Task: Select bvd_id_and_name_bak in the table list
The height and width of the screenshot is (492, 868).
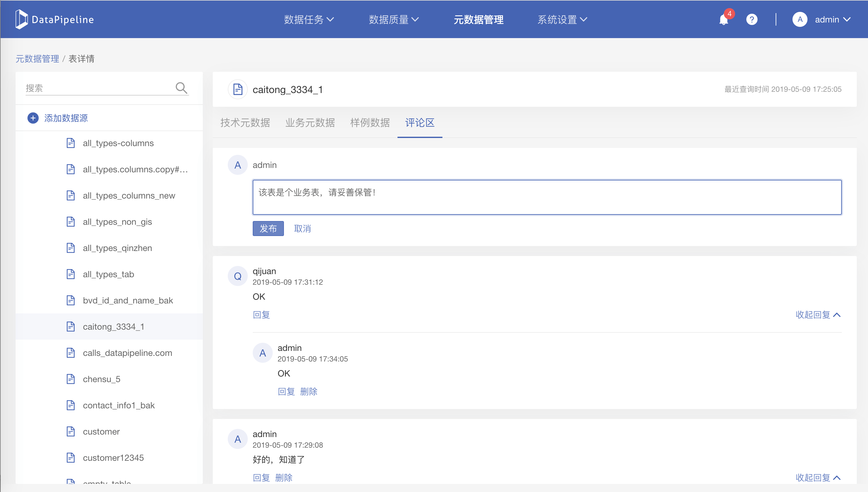Action: point(128,300)
